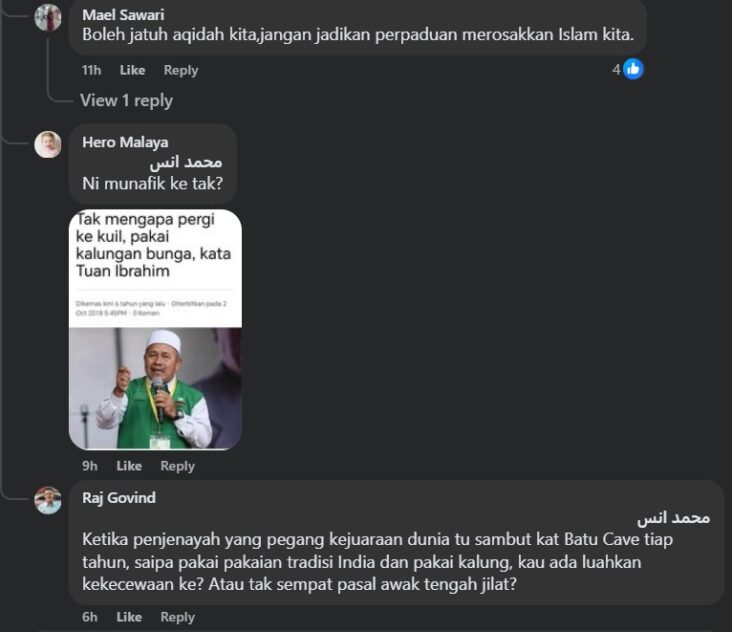The image size is (732, 632).
Task: Reply to Raj Govind's comment
Action: point(177,618)
